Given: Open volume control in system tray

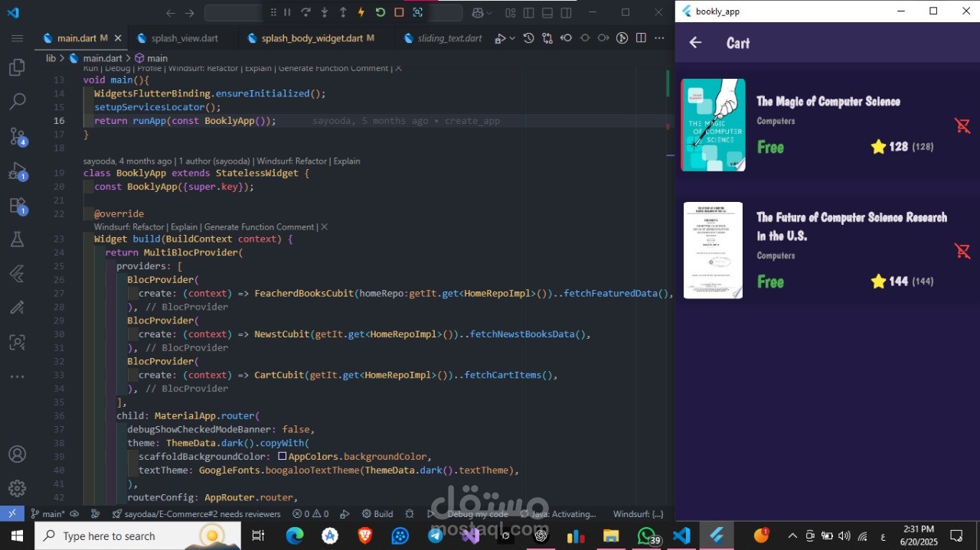Looking at the screenshot, I should click(844, 536).
